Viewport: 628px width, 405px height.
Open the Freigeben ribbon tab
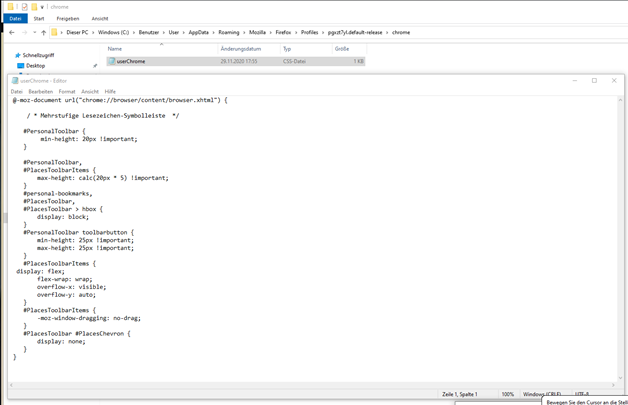coord(68,18)
